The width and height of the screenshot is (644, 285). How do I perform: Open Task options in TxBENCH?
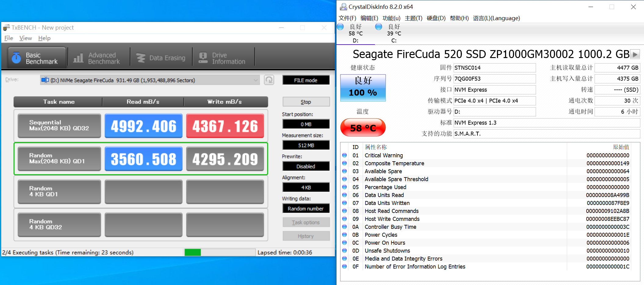306,222
